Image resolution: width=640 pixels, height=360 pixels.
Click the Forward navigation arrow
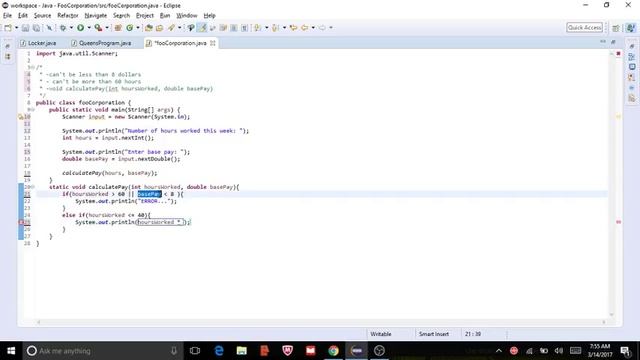(322, 28)
